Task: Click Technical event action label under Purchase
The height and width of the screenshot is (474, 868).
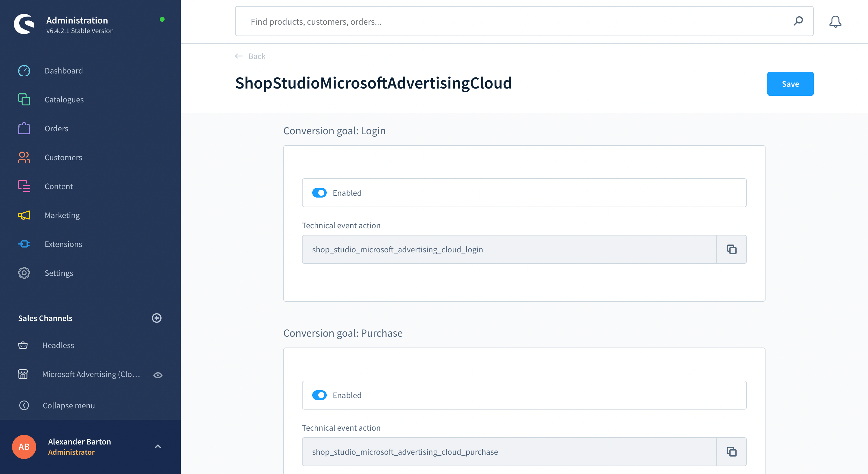Action: tap(341, 428)
